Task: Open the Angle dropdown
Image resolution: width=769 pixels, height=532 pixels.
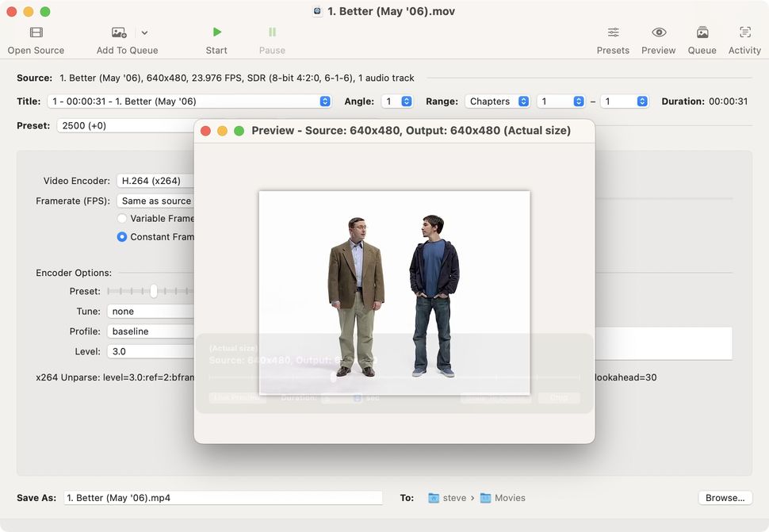Action: tap(397, 101)
